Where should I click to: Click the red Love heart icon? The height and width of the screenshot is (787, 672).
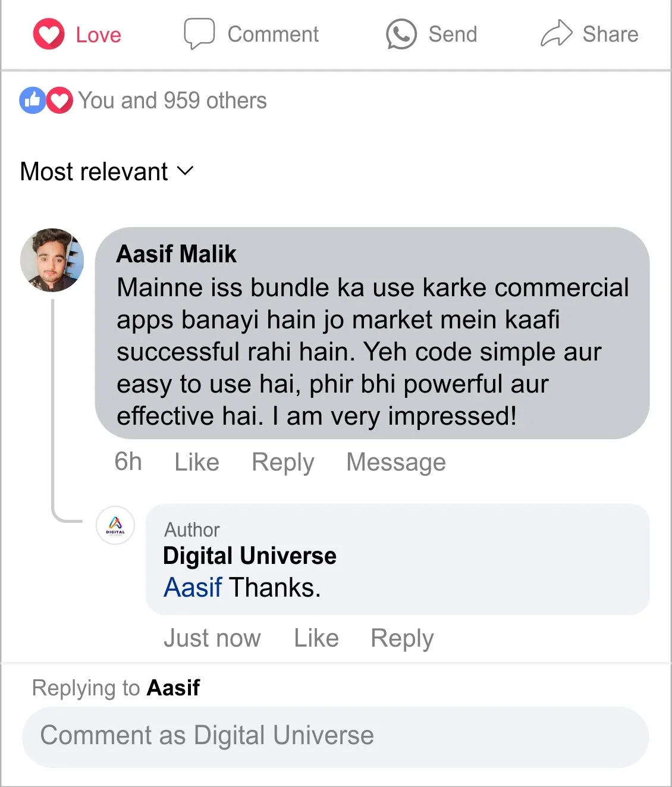click(x=48, y=34)
